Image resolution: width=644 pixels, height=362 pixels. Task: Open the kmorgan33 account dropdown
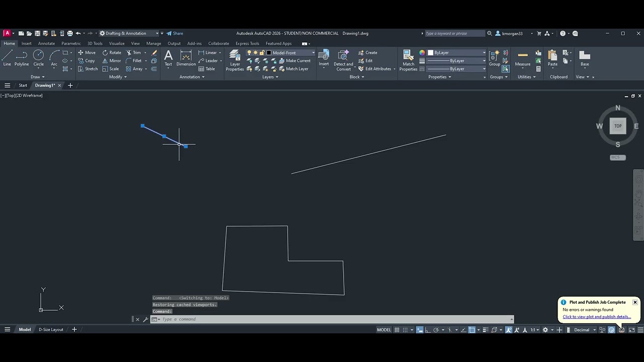tap(514, 33)
